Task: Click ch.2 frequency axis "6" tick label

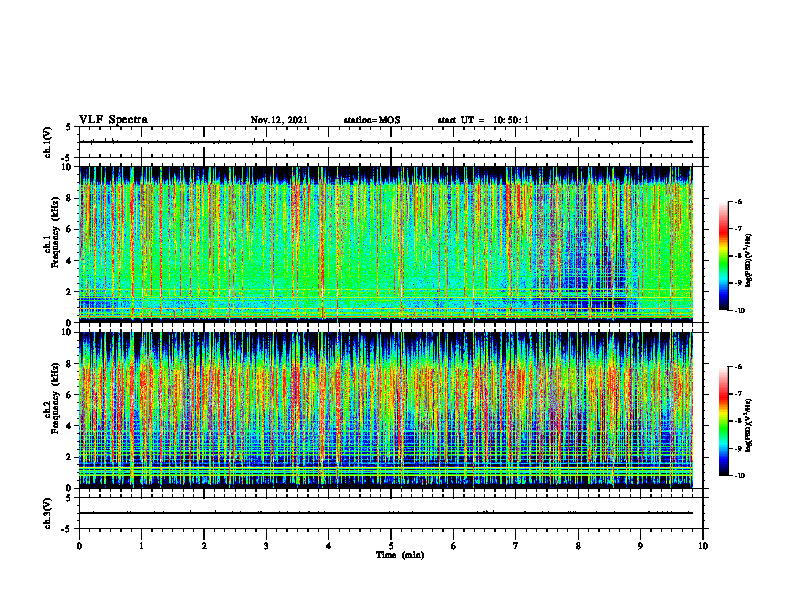Action: pyautogui.click(x=70, y=395)
